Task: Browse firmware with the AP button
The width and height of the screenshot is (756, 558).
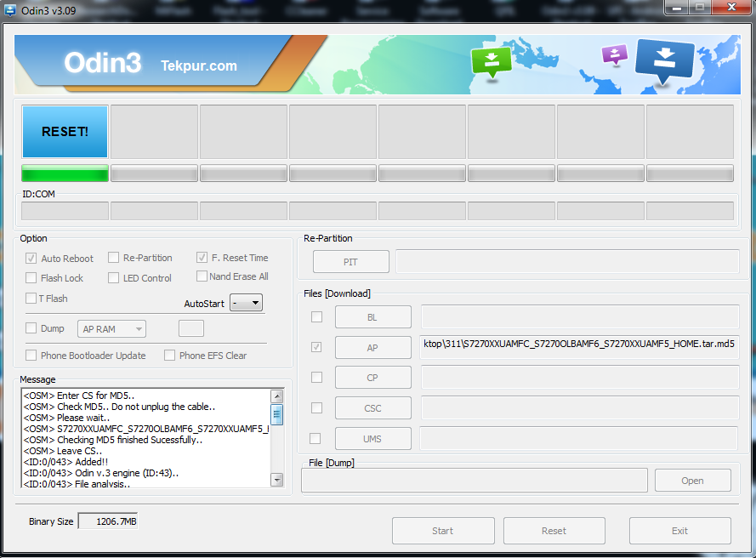Action: (x=373, y=347)
